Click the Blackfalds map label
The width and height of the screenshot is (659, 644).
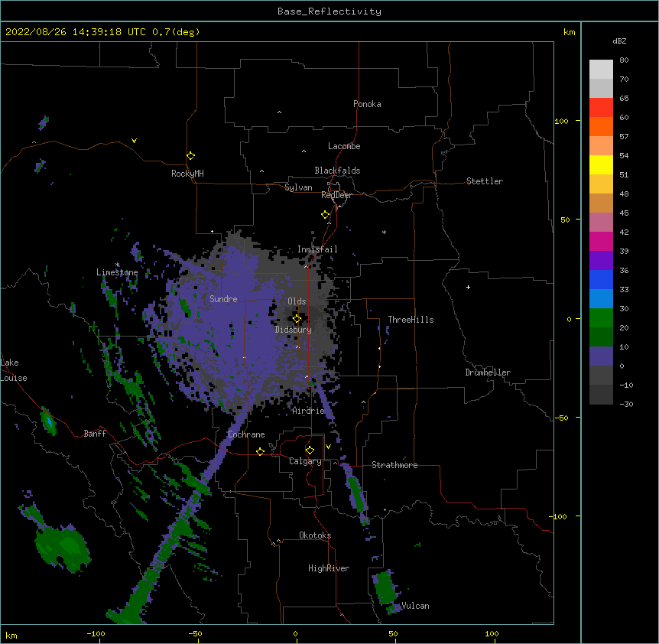337,171
